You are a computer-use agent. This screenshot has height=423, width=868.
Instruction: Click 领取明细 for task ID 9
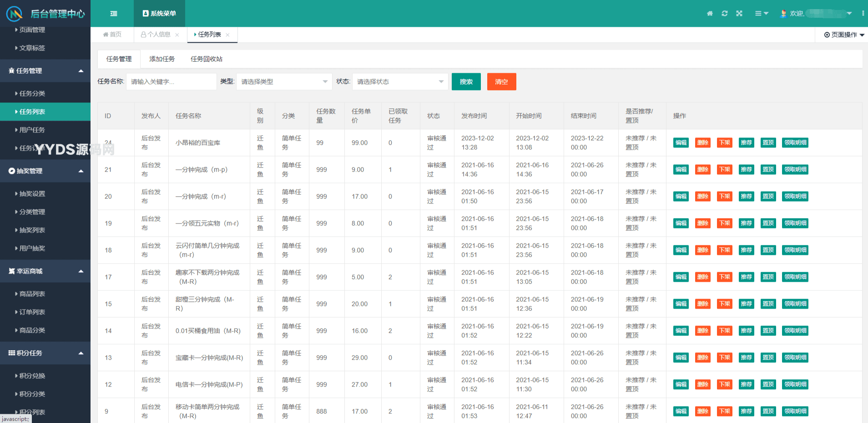(x=796, y=411)
